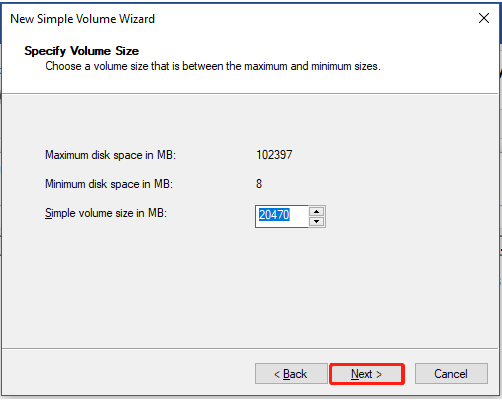Click the word 'minimum' in the description sentence
Screen dimensions: 502x400
click(x=331, y=66)
